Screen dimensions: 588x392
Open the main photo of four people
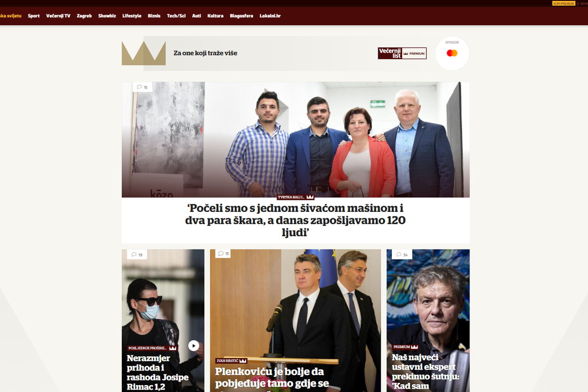pos(295,140)
